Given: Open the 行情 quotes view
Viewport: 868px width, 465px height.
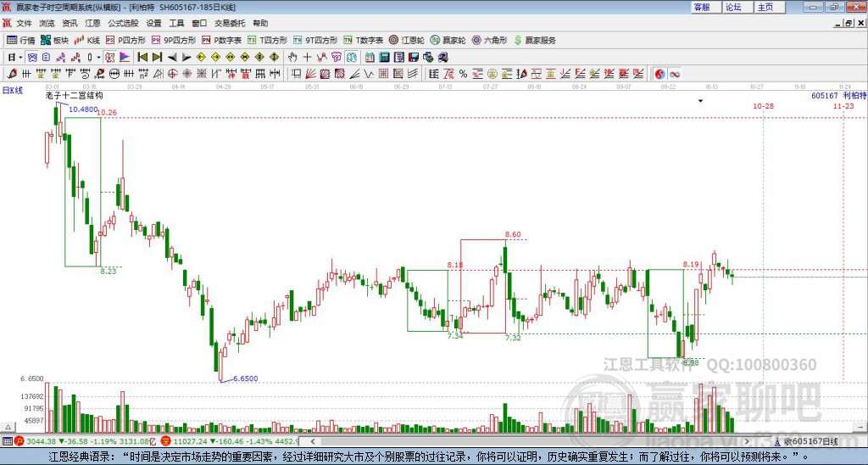Looking at the screenshot, I should point(21,40).
